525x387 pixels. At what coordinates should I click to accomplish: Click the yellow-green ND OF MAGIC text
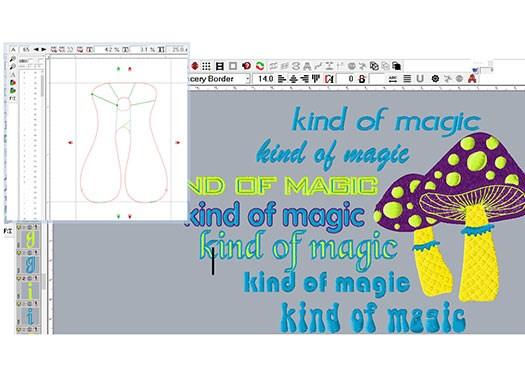click(x=282, y=185)
